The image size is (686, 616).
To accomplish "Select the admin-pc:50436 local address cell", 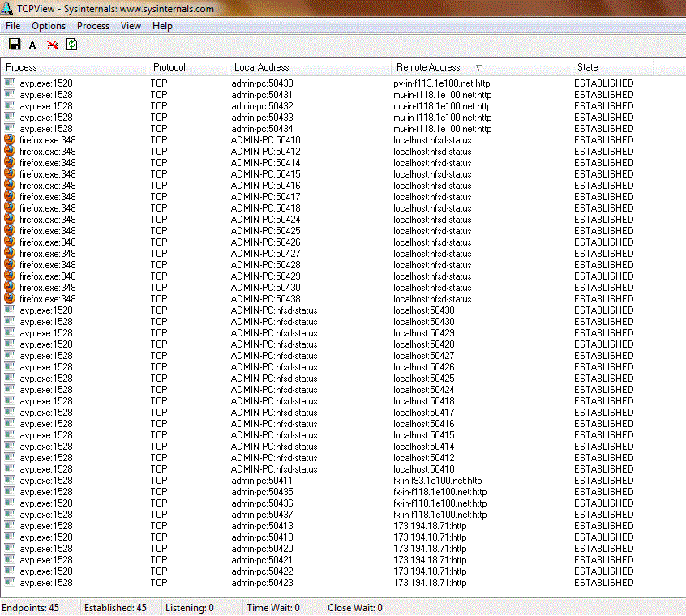I will pos(262,503).
